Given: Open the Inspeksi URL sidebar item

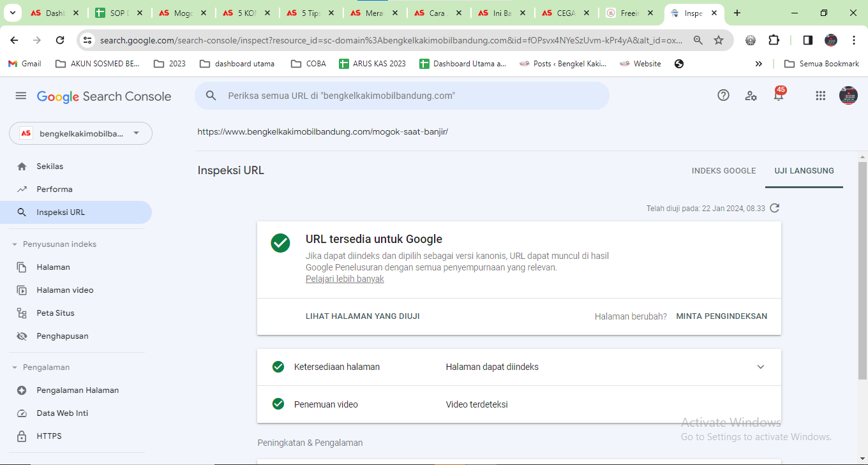Looking at the screenshot, I should pyautogui.click(x=76, y=212).
